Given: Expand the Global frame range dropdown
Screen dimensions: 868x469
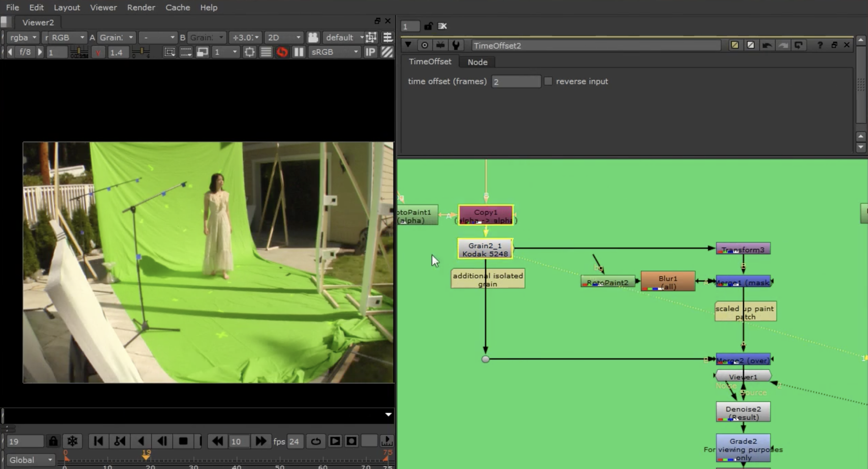Looking at the screenshot, I should click(x=30, y=460).
